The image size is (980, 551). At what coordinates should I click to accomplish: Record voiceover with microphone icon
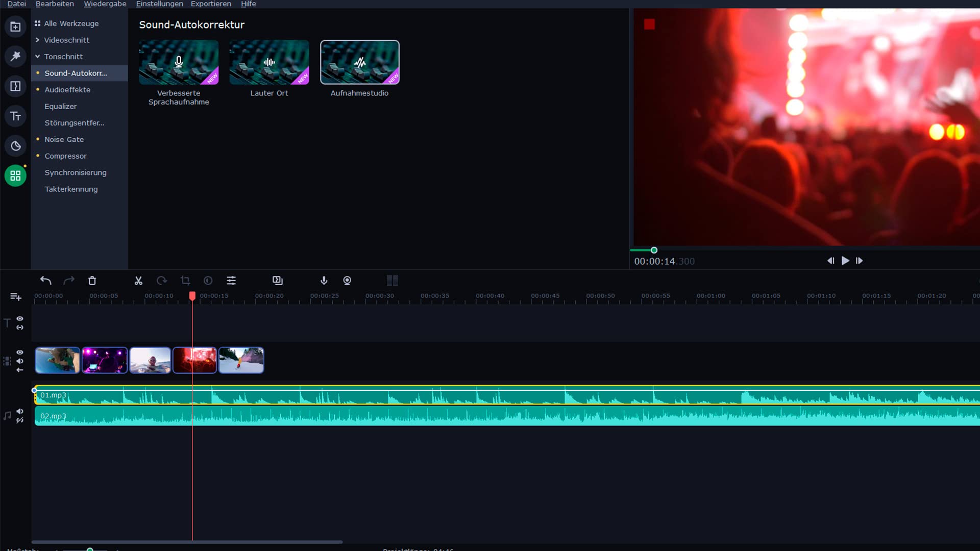pos(324,281)
